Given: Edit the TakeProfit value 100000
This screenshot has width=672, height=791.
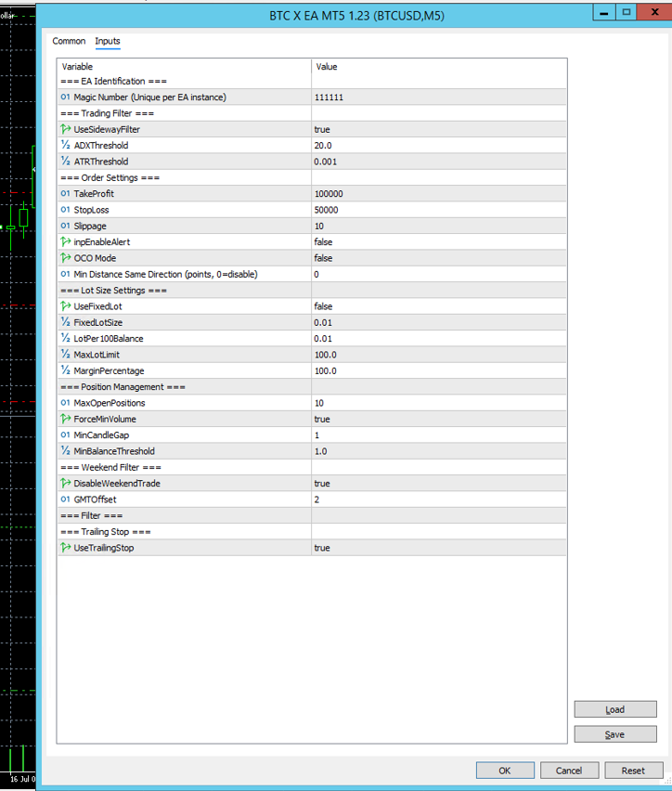Looking at the screenshot, I should click(x=439, y=194).
